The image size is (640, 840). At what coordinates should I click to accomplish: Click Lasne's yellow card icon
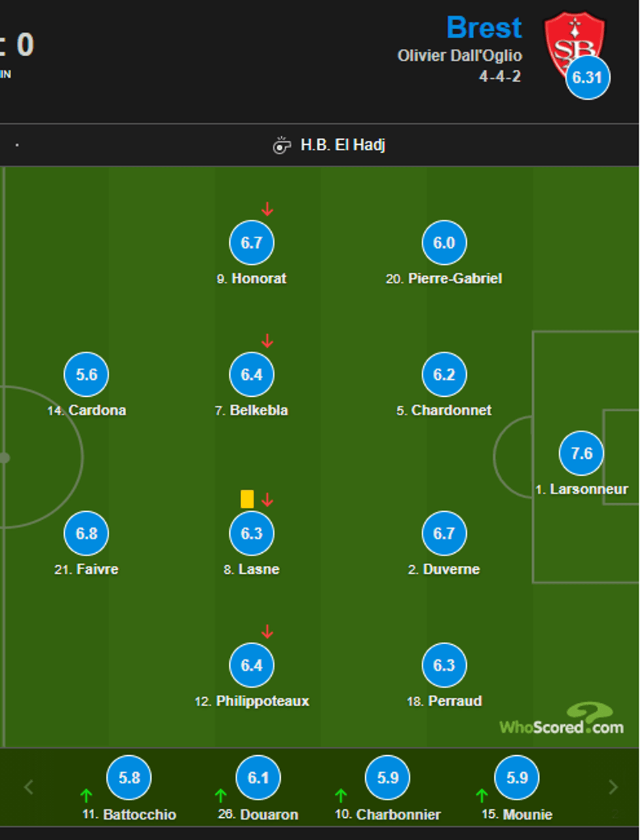tap(247, 499)
